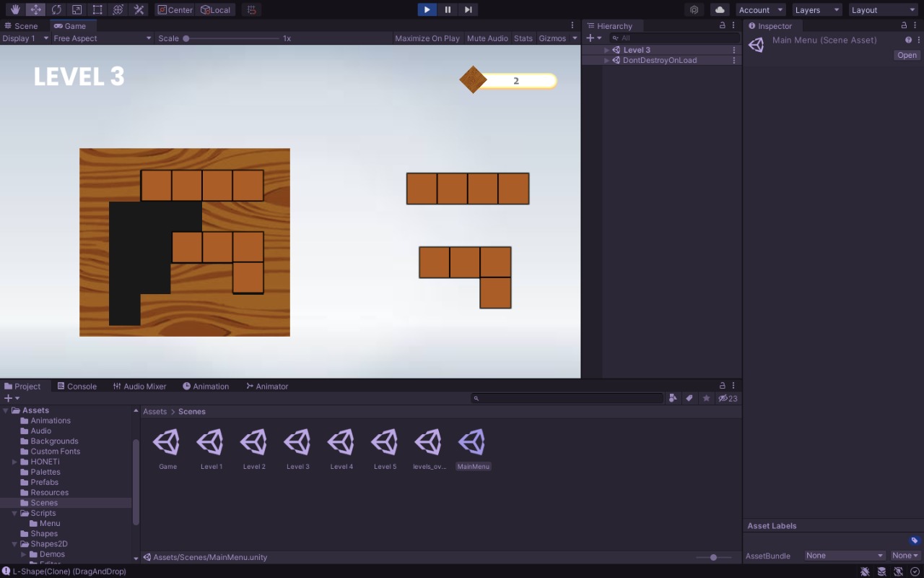Switch to the Scene tab
Image resolution: width=924 pixels, height=578 pixels.
[x=21, y=26]
